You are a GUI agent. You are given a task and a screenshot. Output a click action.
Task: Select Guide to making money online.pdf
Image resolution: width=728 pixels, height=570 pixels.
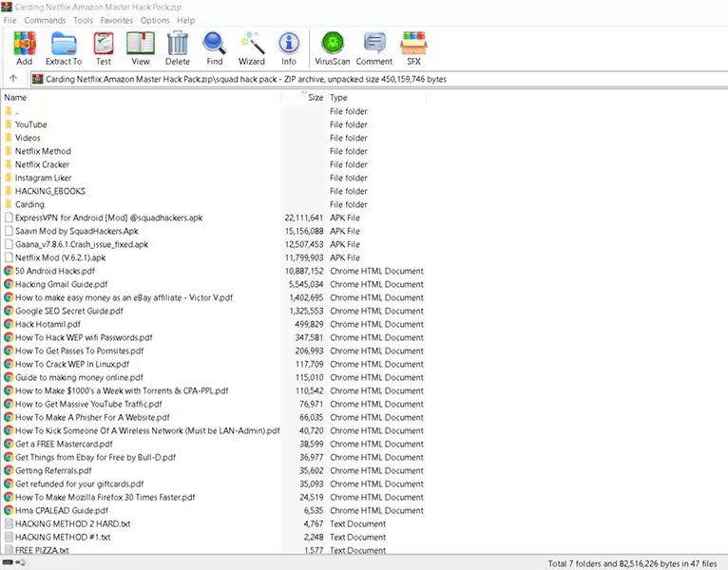coord(79,377)
